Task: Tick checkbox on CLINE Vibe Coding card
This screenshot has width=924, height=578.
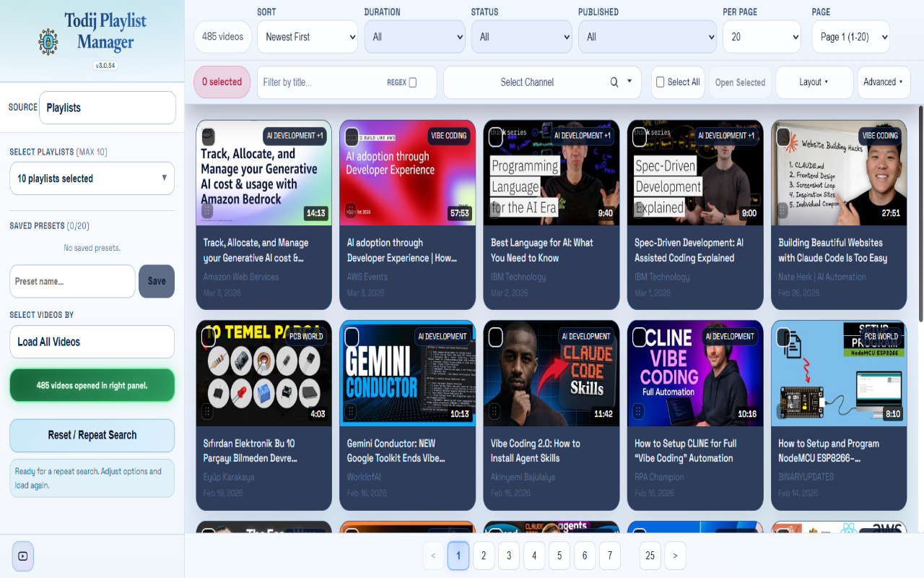Action: click(x=640, y=337)
